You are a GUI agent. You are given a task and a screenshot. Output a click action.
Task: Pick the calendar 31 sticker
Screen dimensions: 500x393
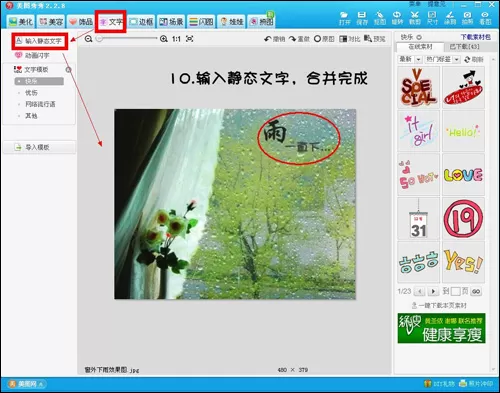coord(418,218)
